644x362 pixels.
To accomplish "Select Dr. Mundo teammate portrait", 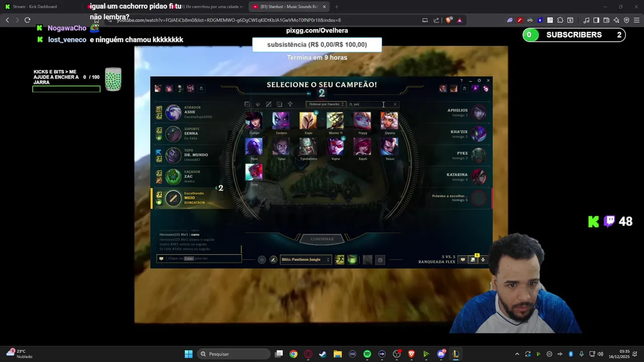I will point(173,155).
